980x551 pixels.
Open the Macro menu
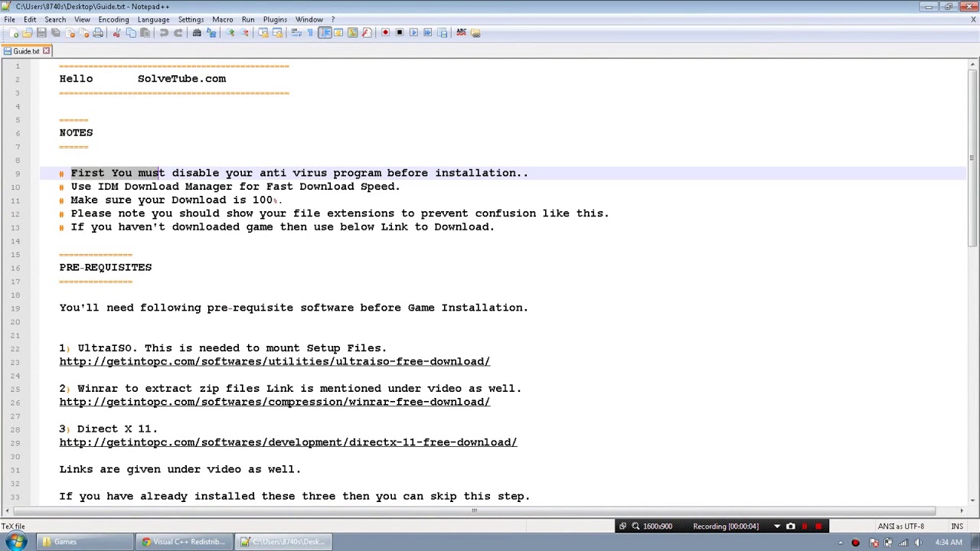pyautogui.click(x=223, y=19)
